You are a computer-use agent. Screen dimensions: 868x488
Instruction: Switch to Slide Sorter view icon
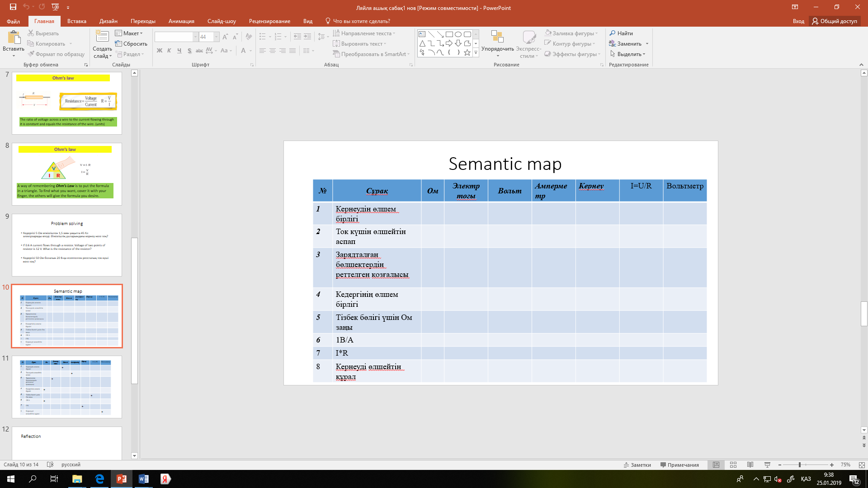click(x=733, y=465)
